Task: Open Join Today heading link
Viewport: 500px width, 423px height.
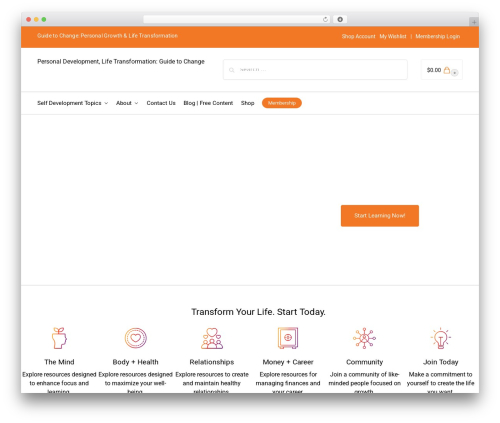Action: pos(441,362)
